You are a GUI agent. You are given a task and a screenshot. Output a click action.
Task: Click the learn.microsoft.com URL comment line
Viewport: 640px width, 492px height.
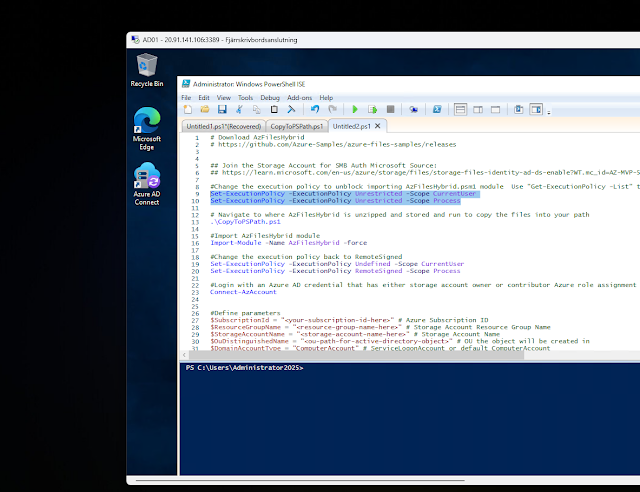point(425,172)
